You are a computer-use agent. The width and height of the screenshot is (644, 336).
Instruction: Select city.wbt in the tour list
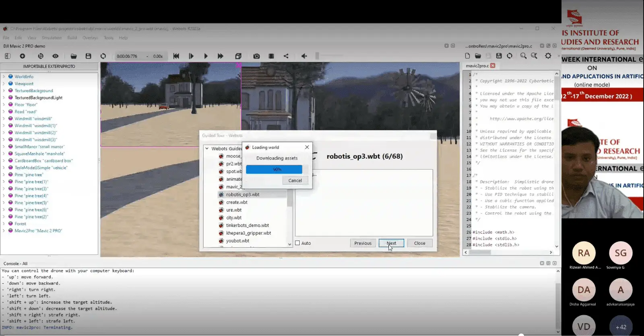(234, 218)
